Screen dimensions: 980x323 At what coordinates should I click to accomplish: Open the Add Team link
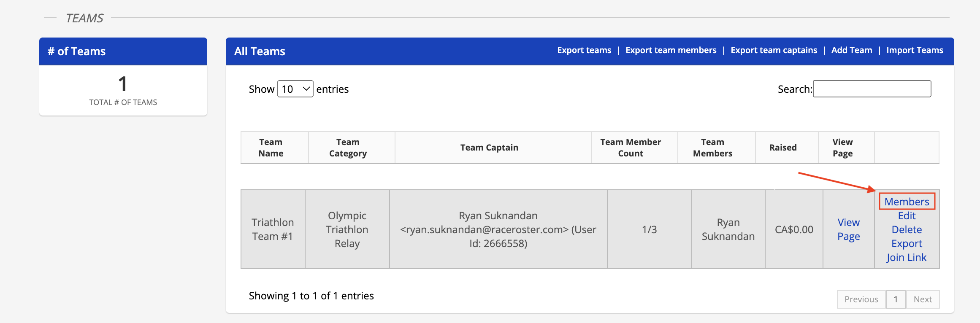tap(851, 50)
